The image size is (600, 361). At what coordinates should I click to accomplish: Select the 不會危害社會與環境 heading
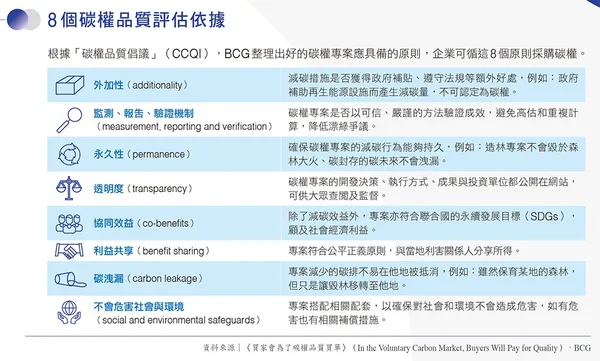point(139,307)
